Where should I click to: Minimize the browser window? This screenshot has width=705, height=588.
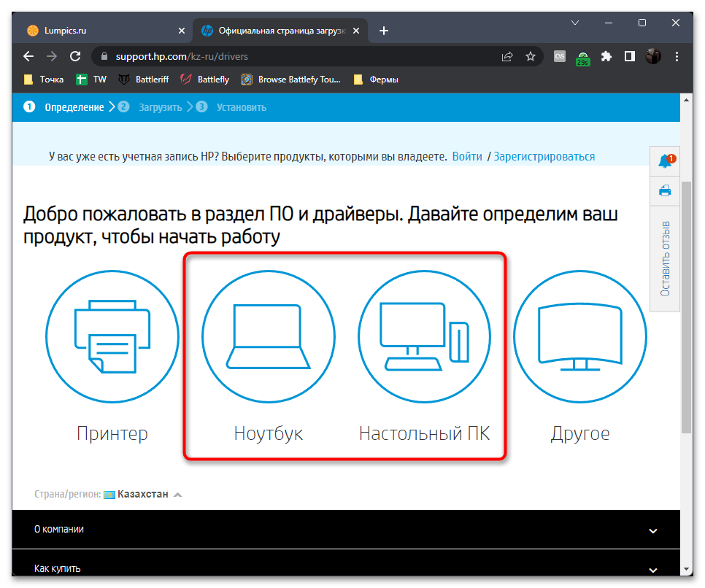tap(609, 23)
